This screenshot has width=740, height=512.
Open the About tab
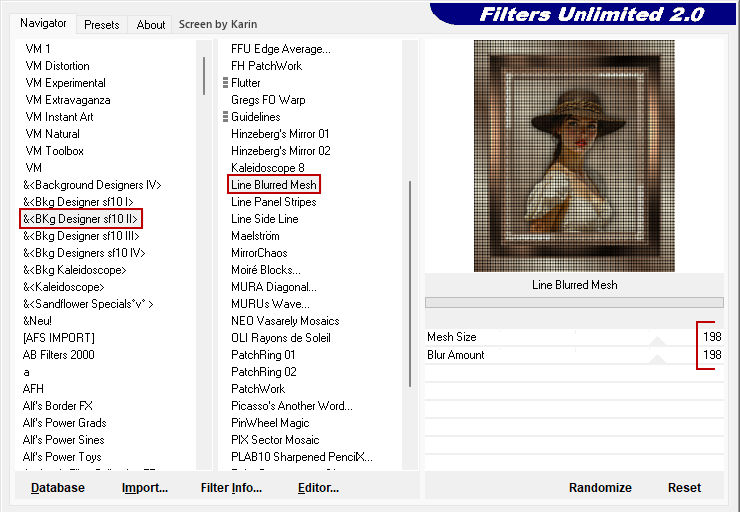[151, 25]
